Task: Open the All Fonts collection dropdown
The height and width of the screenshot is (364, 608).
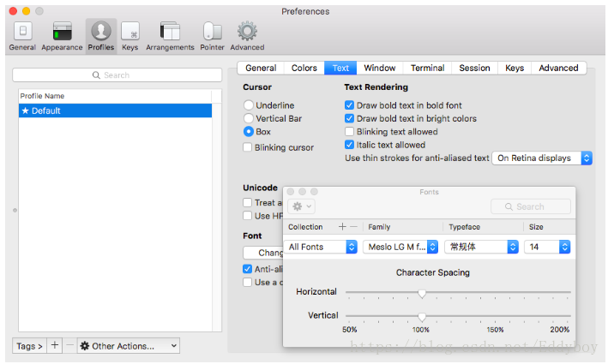Action: (321, 247)
